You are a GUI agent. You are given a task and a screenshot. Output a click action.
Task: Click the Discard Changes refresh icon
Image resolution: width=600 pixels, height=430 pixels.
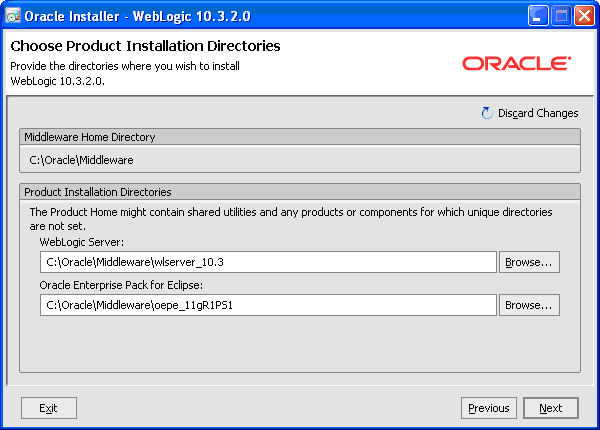487,113
